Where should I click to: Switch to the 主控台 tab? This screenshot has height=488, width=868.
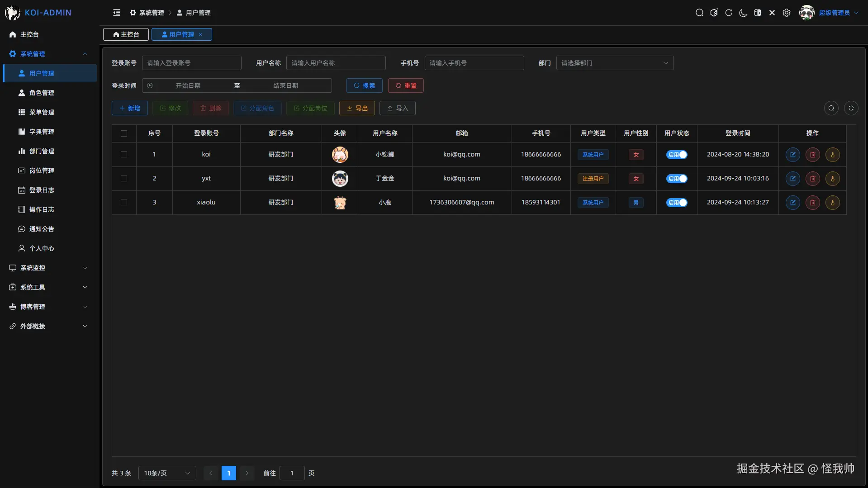[126, 34]
